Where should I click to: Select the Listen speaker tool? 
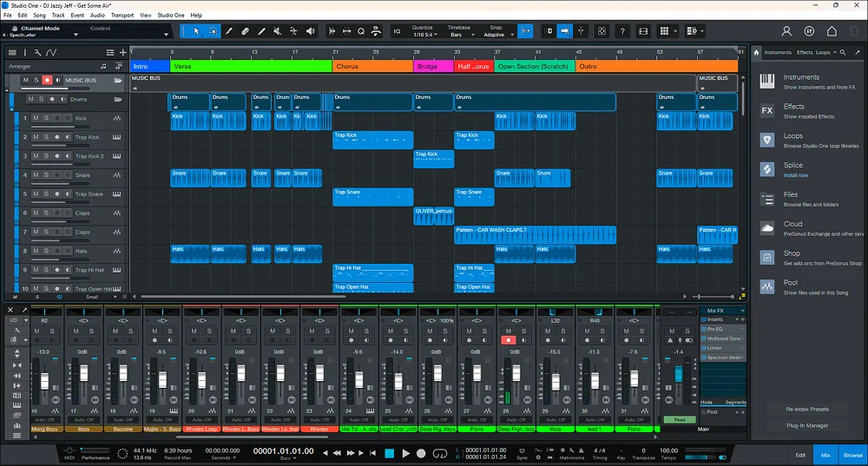pos(310,31)
